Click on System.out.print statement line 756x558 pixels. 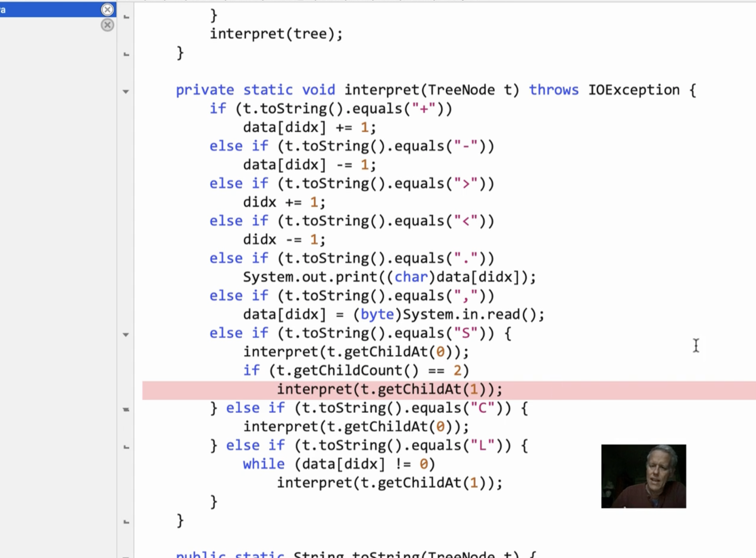[x=388, y=277]
